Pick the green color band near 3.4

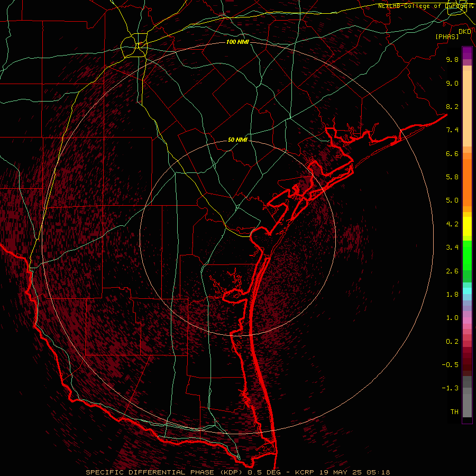(x=467, y=255)
